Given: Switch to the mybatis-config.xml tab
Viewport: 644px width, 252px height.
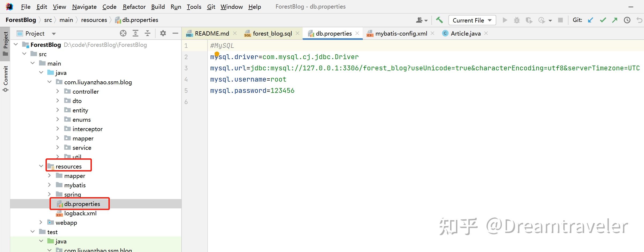Looking at the screenshot, I should (401, 33).
